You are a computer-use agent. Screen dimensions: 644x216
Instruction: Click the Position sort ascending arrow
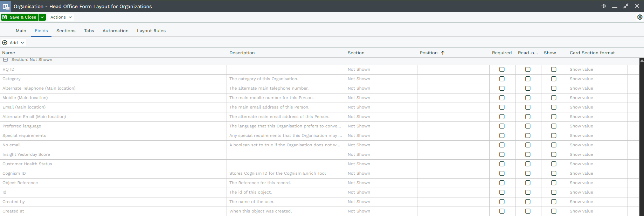tap(443, 53)
